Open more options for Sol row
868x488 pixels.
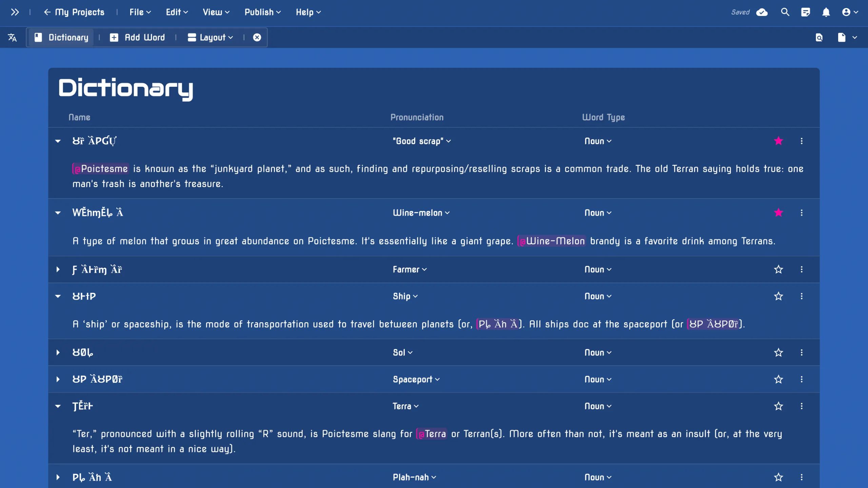point(802,352)
